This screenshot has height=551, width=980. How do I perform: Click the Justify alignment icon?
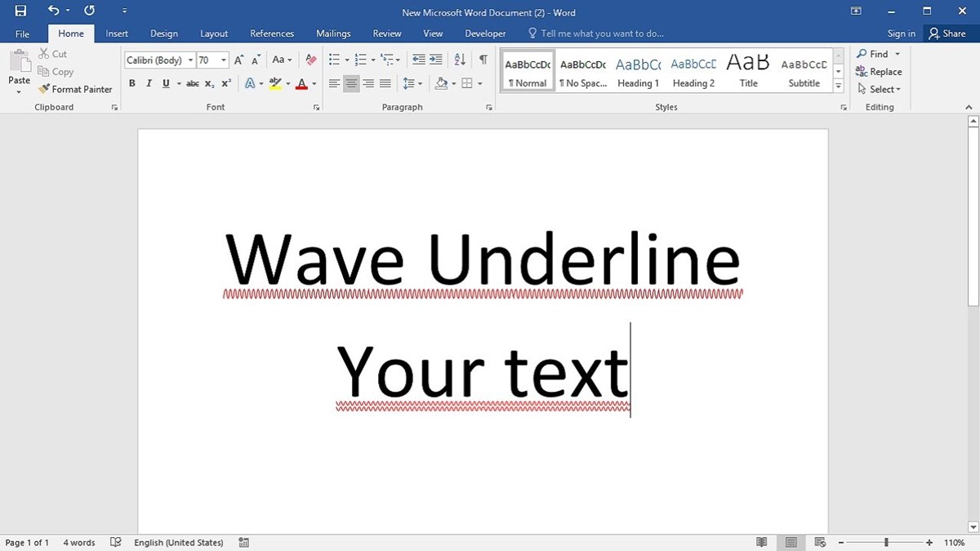pyautogui.click(x=385, y=83)
